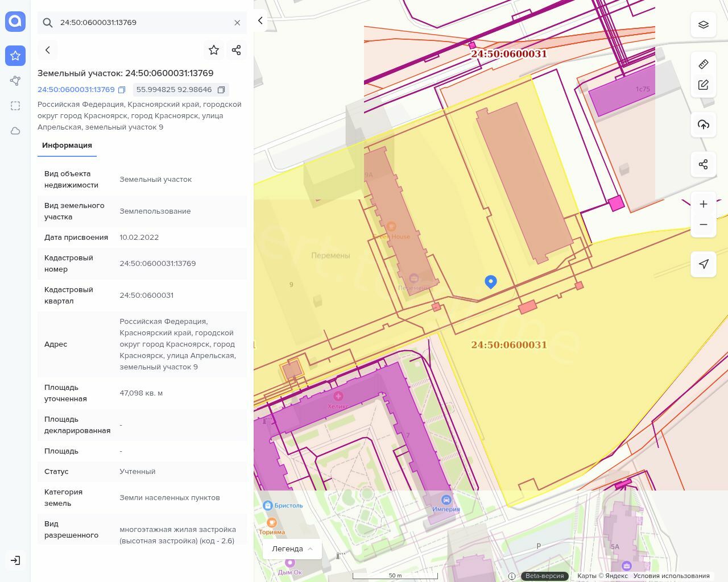Collapse the left information panel

pos(260,21)
